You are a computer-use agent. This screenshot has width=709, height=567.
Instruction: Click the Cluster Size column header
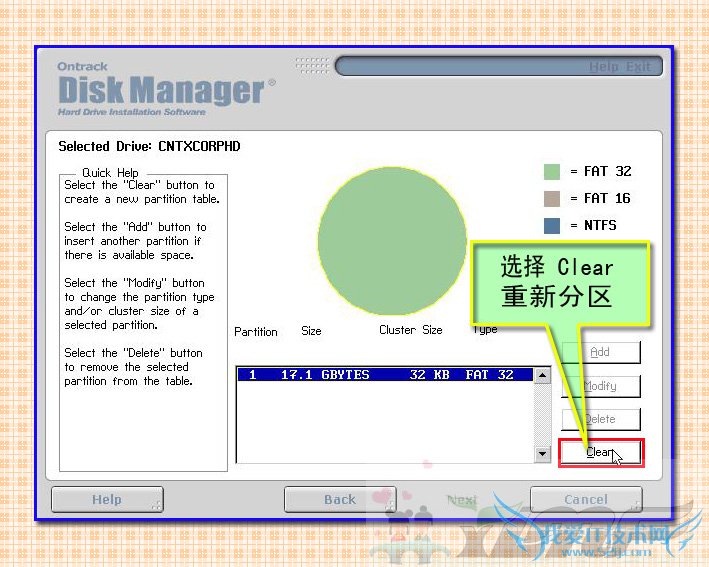pos(411,330)
